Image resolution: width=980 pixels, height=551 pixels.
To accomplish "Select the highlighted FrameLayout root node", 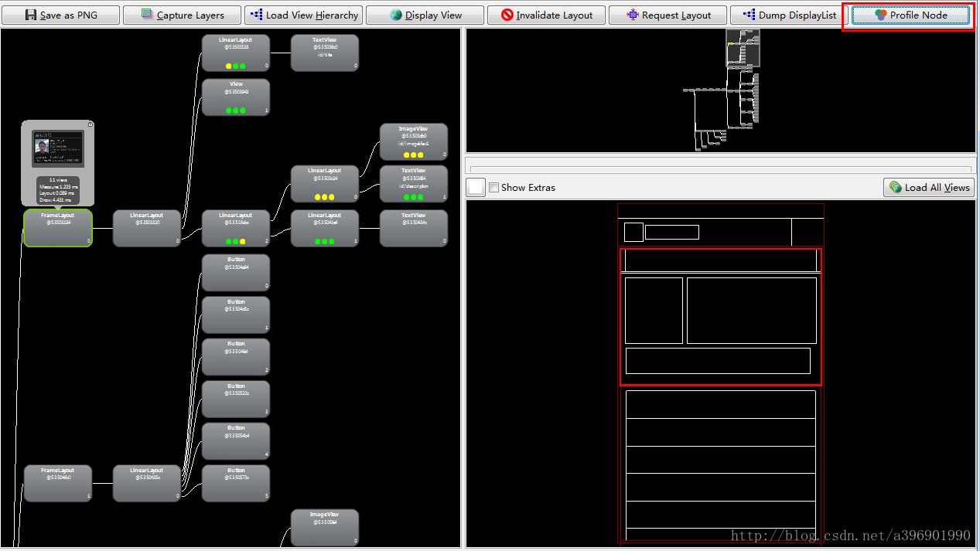I will [58, 228].
